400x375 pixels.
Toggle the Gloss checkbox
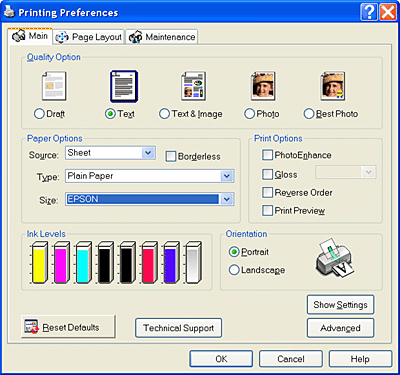[x=267, y=174]
